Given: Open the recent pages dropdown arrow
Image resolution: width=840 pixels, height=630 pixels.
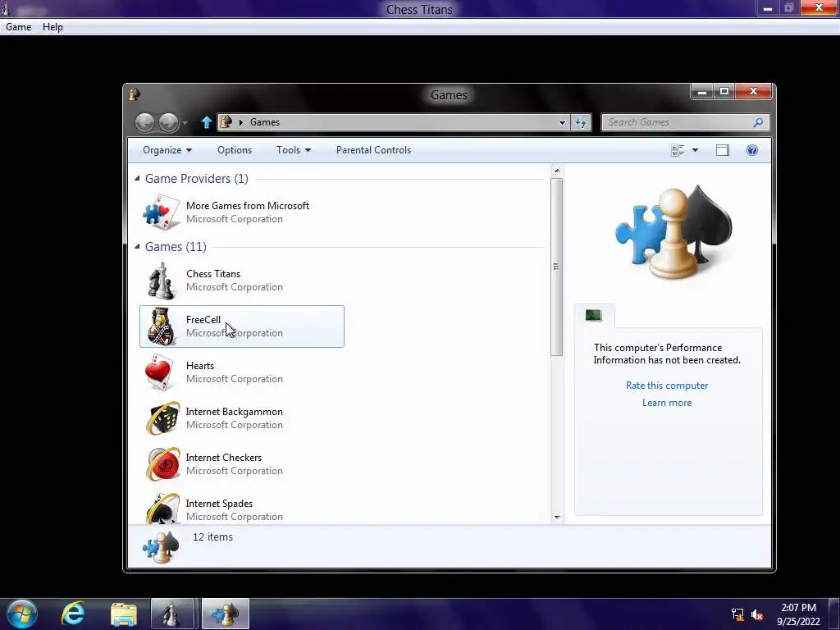Looking at the screenshot, I should (x=185, y=123).
